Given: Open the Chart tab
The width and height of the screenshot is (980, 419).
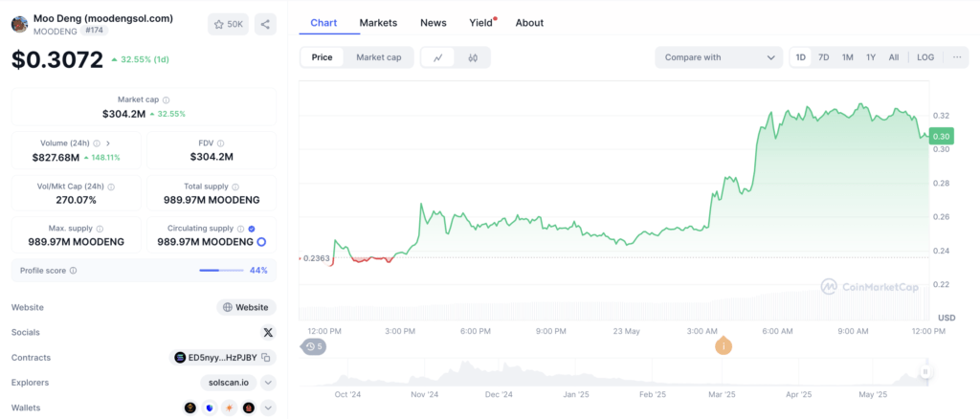Looking at the screenshot, I should 323,22.
